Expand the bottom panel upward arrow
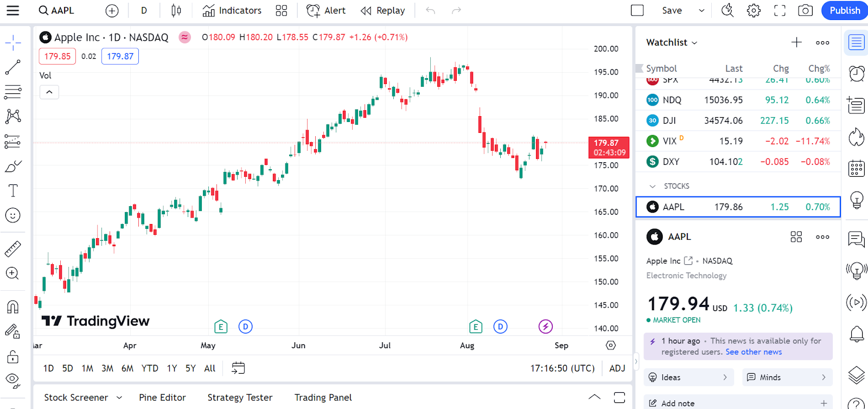 [595, 397]
